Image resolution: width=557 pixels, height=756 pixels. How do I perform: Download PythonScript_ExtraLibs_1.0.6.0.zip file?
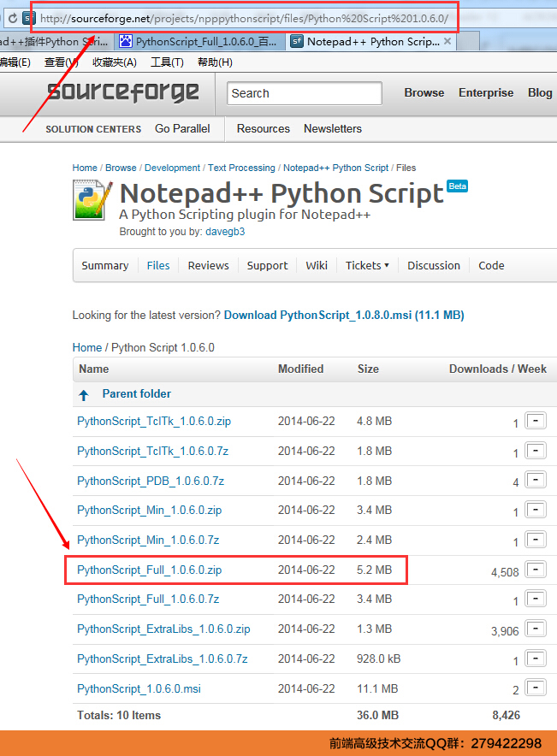[163, 629]
